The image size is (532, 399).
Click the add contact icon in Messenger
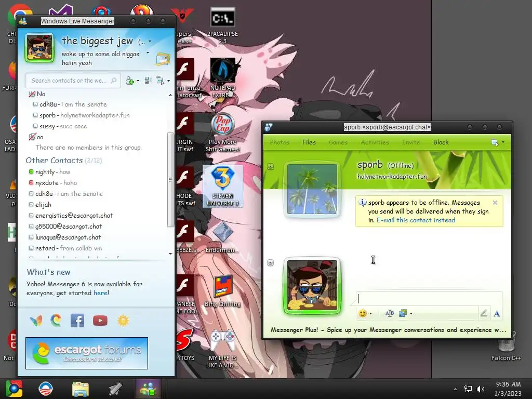click(129, 81)
